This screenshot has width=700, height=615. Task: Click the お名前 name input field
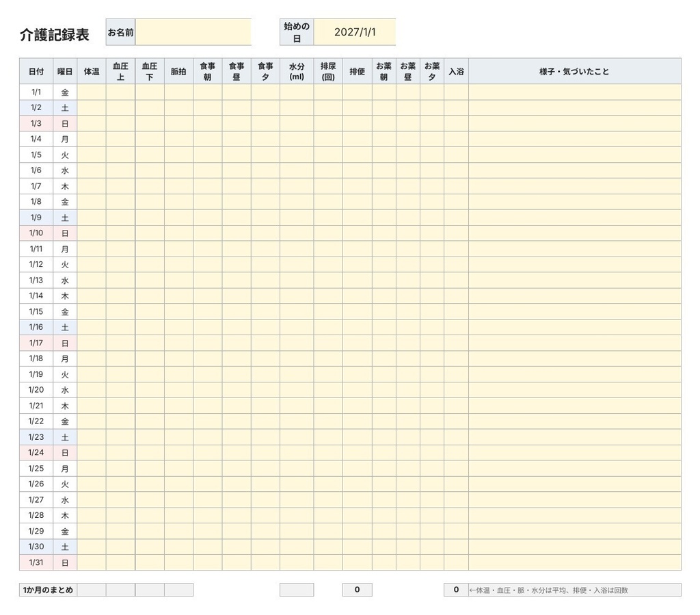click(x=193, y=32)
